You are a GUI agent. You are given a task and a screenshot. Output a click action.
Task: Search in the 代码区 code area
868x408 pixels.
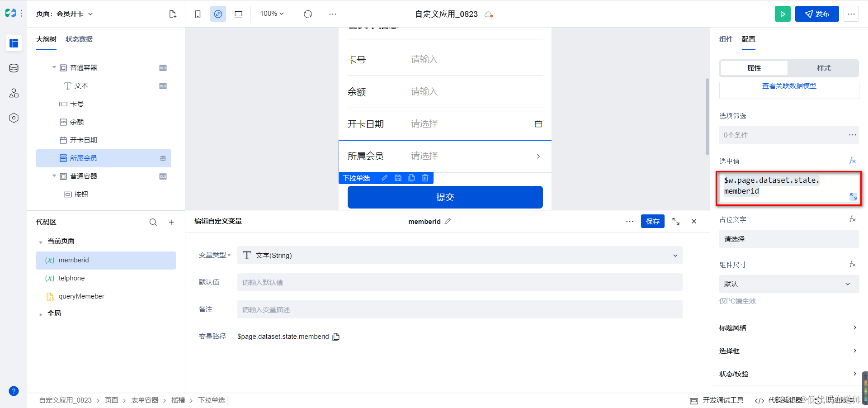[x=153, y=222]
